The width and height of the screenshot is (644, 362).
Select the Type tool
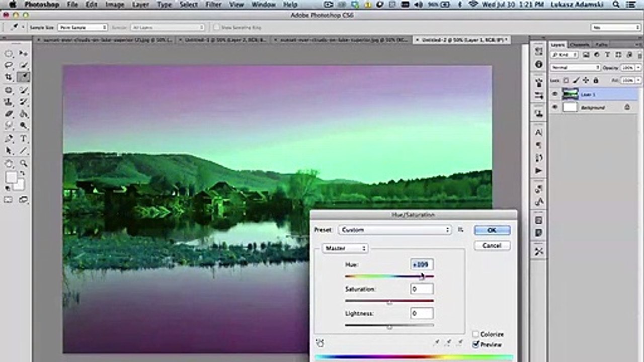pyautogui.click(x=24, y=139)
